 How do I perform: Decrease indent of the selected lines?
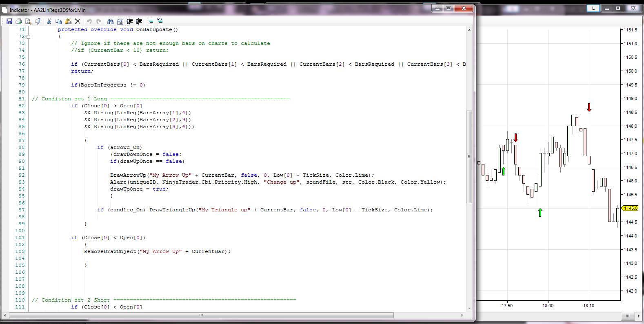tap(130, 21)
